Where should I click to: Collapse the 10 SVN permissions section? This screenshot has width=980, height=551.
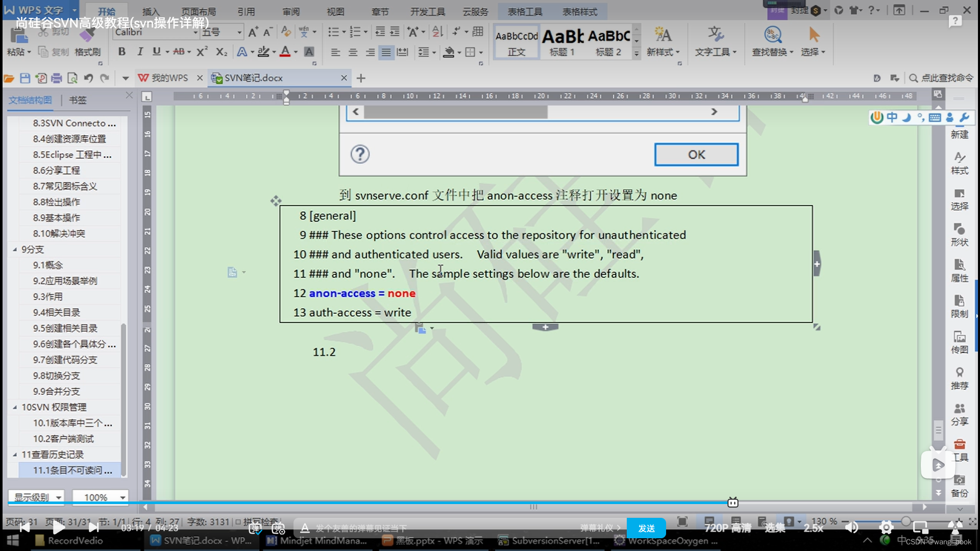[x=15, y=407]
